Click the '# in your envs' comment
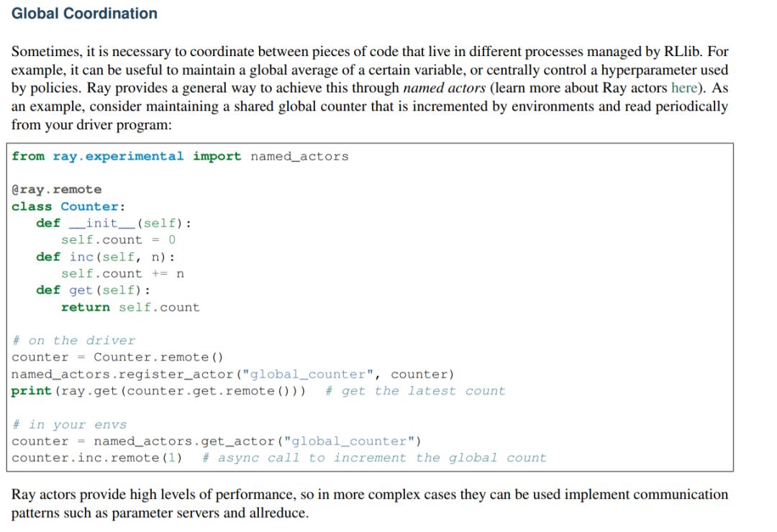This screenshot has height=532, width=777. 69,425
